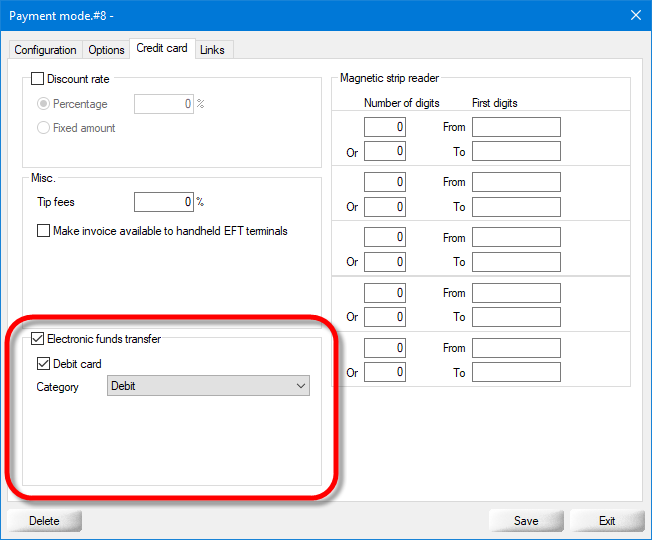The height and width of the screenshot is (540, 652).
Task: Uncheck Electronic funds transfer checkbox
Action: coord(38,339)
